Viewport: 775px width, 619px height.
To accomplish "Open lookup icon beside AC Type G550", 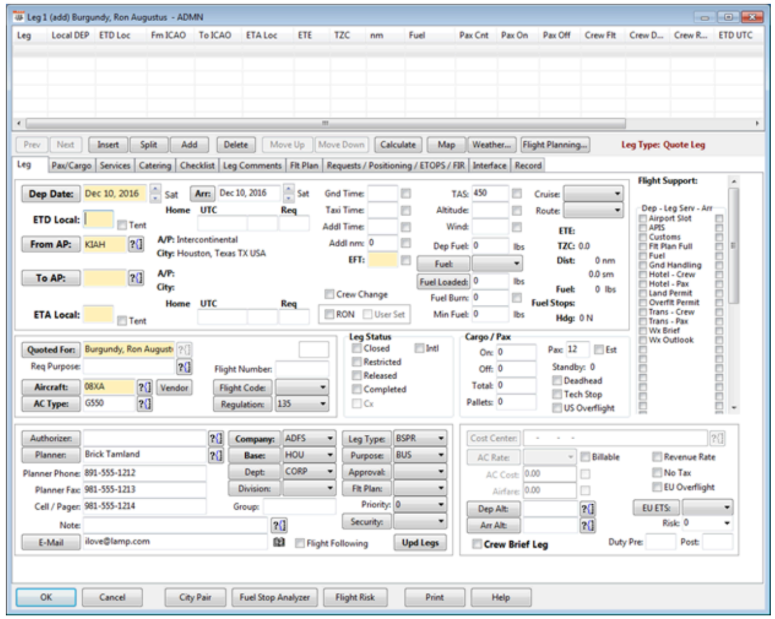I will (x=144, y=404).
